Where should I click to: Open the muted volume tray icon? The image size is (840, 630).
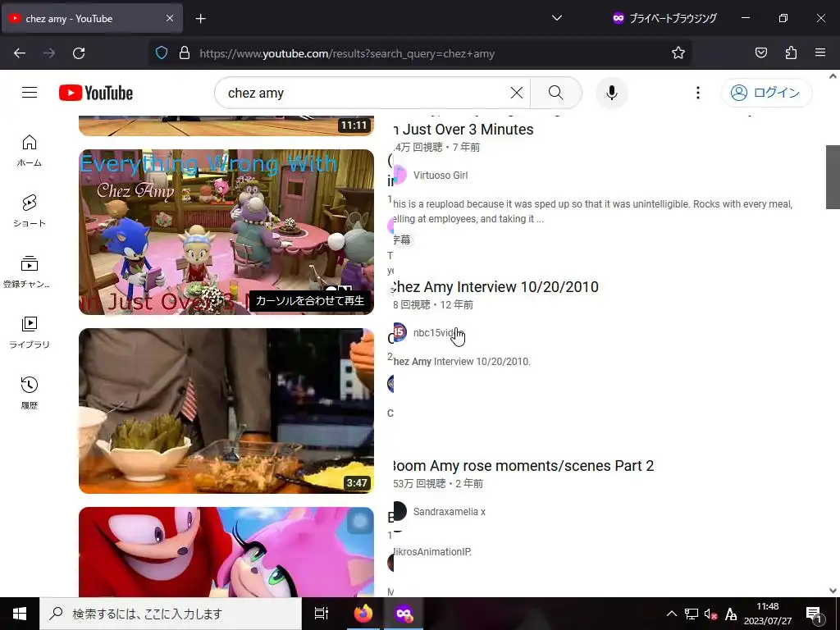(x=711, y=614)
